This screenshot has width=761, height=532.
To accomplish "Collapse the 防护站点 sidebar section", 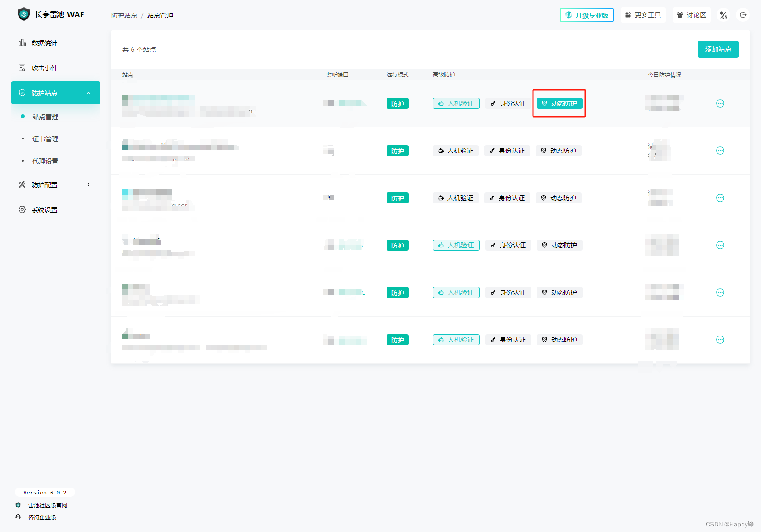I will 56,93.
